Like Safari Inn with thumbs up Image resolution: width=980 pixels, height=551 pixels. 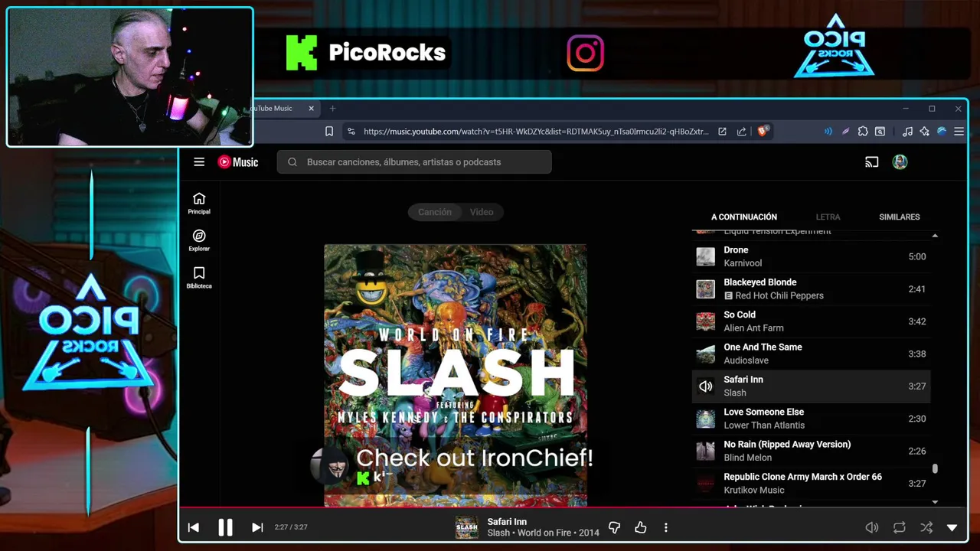point(641,527)
